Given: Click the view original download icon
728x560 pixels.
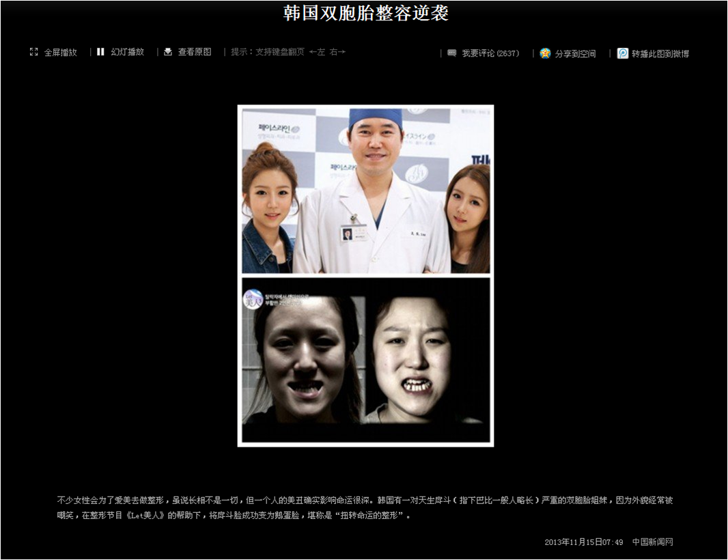Looking at the screenshot, I should [x=168, y=52].
